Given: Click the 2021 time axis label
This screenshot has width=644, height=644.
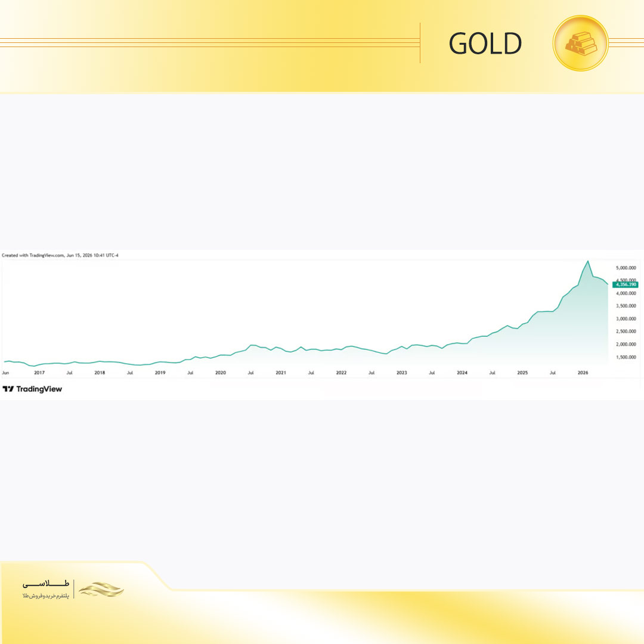Looking at the screenshot, I should (x=281, y=373).
